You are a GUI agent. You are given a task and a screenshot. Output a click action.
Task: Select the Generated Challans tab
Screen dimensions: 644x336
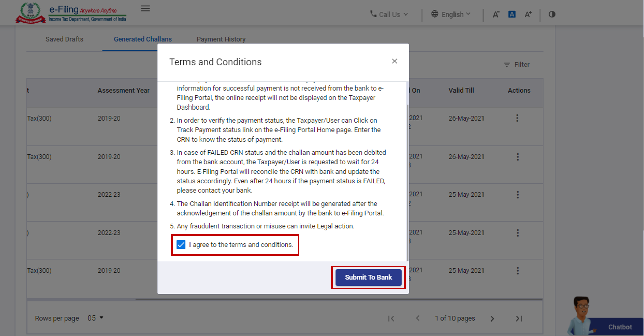tap(143, 39)
